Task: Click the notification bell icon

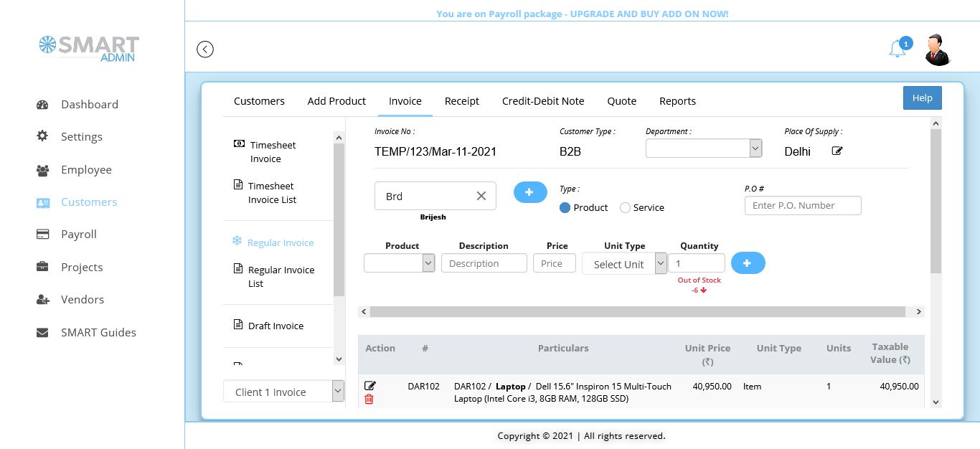Action: pyautogui.click(x=897, y=49)
